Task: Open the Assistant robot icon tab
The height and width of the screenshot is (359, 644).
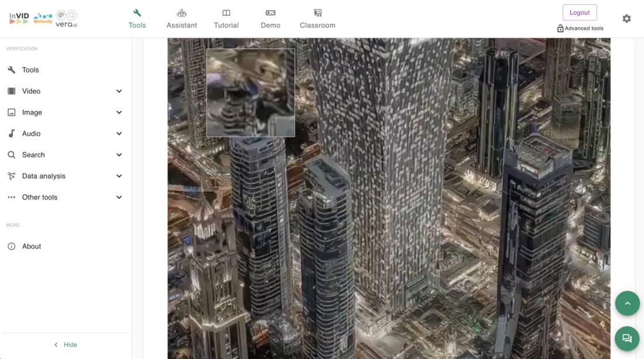Action: coord(181,13)
